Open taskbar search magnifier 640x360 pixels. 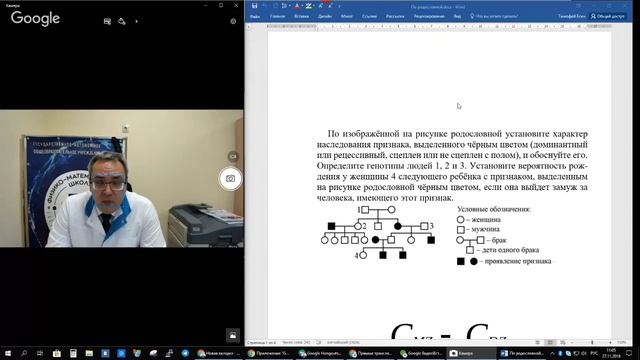24,353
